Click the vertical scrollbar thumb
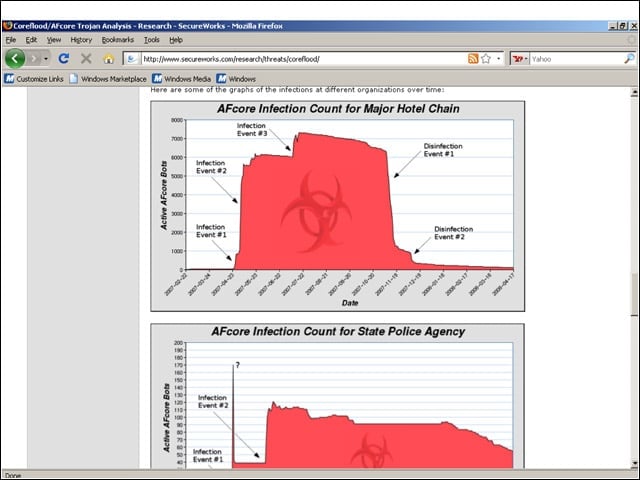The image size is (640, 480). [634, 294]
